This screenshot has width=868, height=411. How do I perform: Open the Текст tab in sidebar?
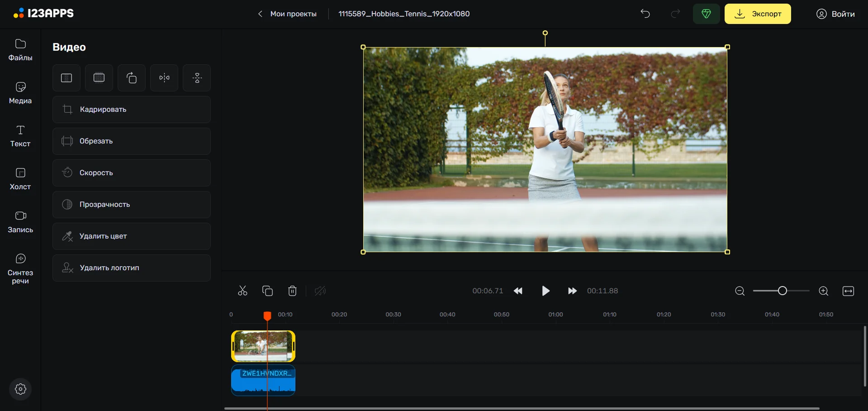point(20,136)
